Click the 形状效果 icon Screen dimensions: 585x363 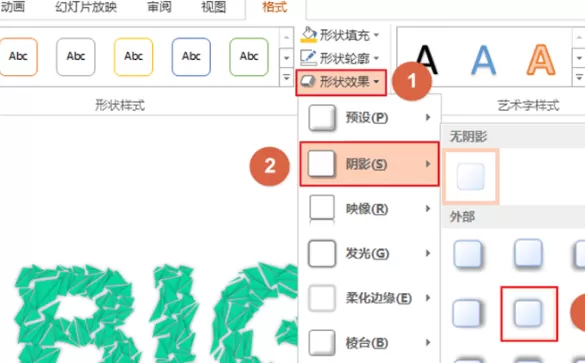click(308, 81)
